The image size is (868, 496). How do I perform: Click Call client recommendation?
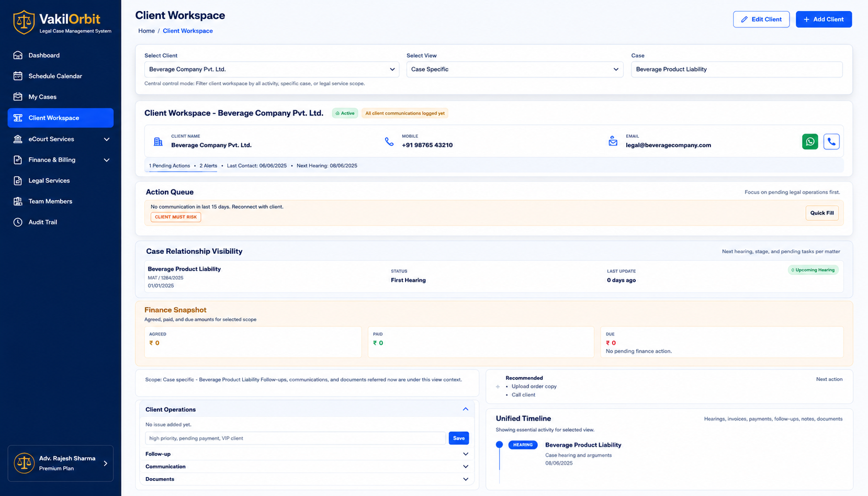tap(523, 395)
